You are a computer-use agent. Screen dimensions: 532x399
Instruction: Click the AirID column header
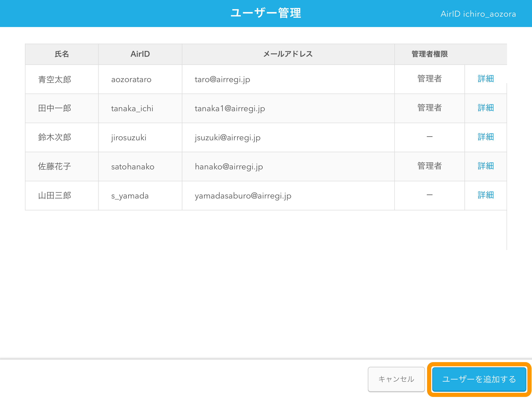[140, 54]
